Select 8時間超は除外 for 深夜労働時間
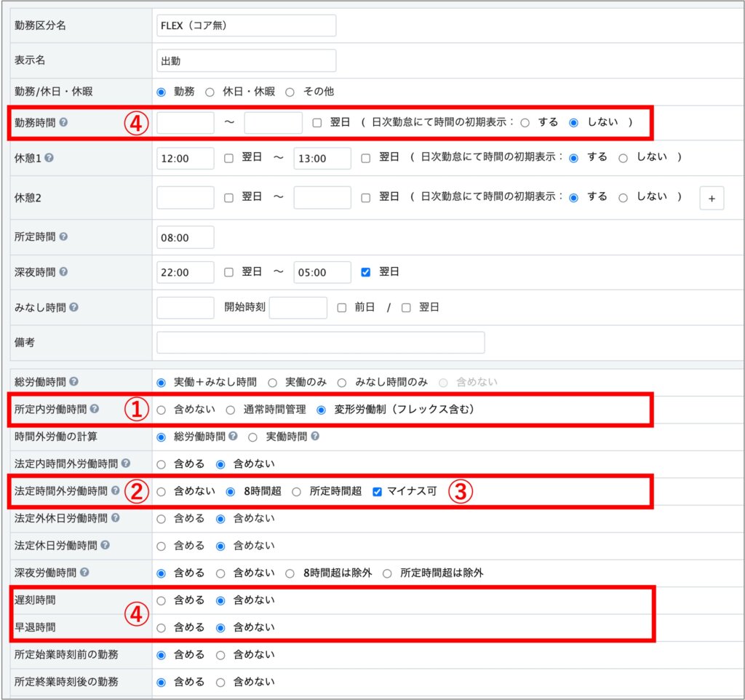 click(290, 573)
